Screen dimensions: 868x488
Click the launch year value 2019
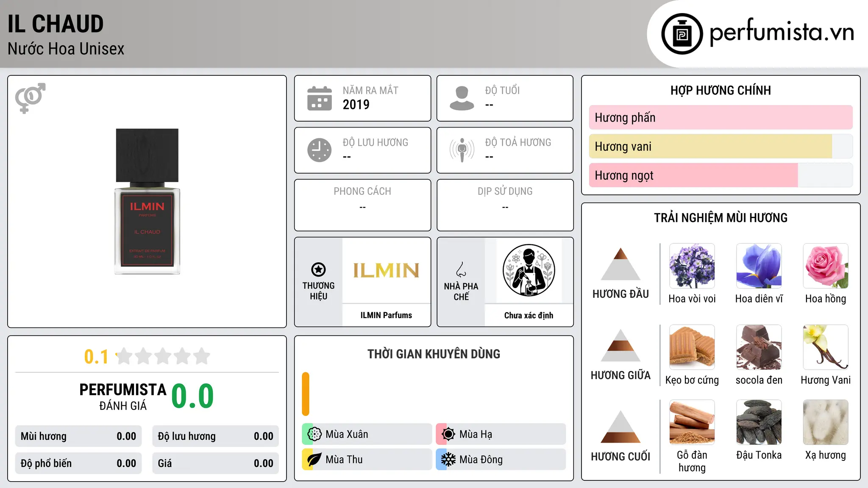(x=356, y=105)
